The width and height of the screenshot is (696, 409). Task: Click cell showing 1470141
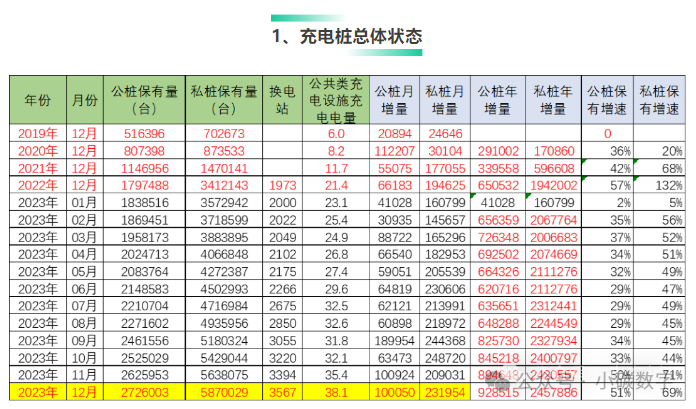[224, 168]
